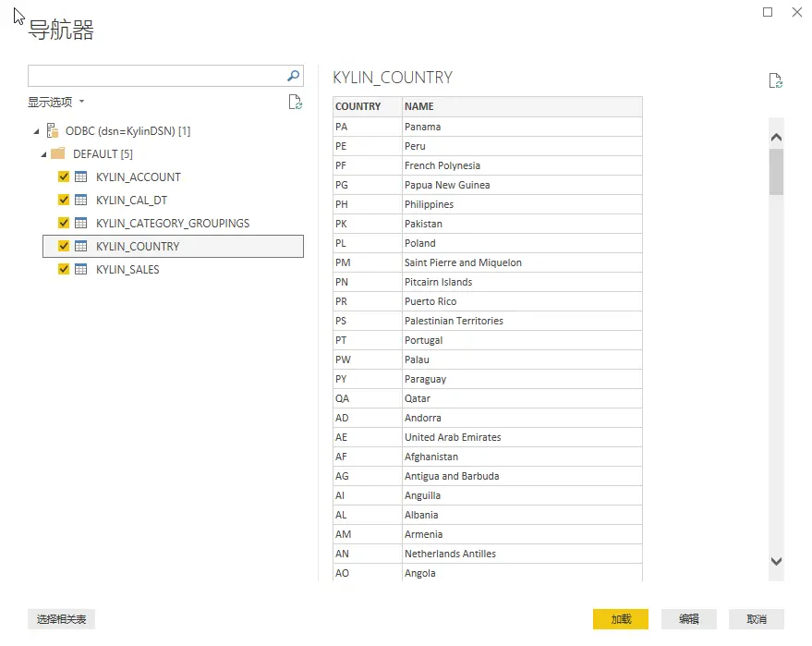Viewport: 812px width, 646px height.
Task: Click the Papua New Guinea cell
Action: pos(522,185)
